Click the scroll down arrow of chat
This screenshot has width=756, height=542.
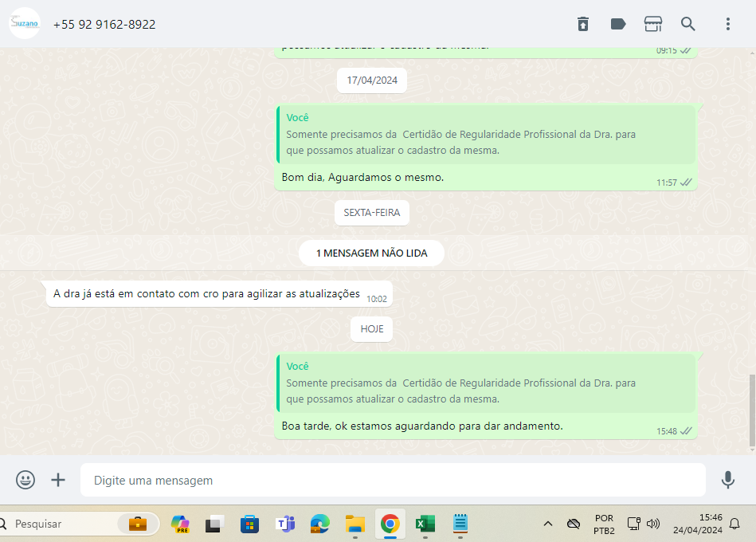(752, 450)
